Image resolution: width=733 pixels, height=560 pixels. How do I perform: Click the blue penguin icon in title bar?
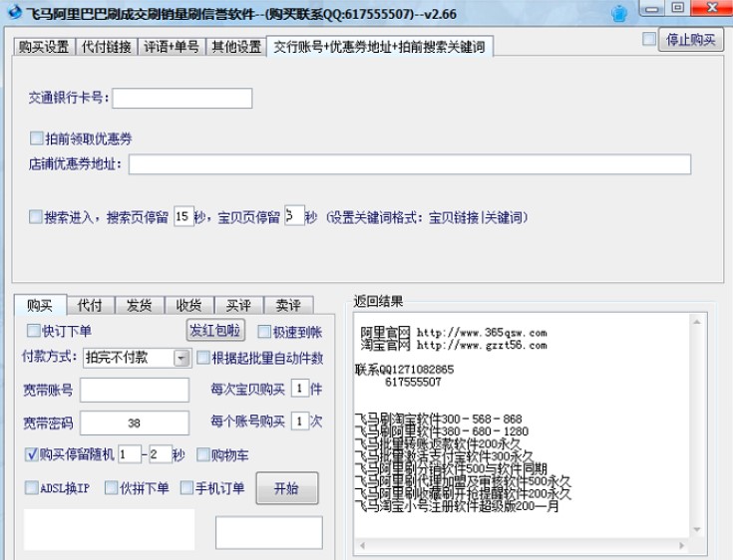[x=619, y=13]
